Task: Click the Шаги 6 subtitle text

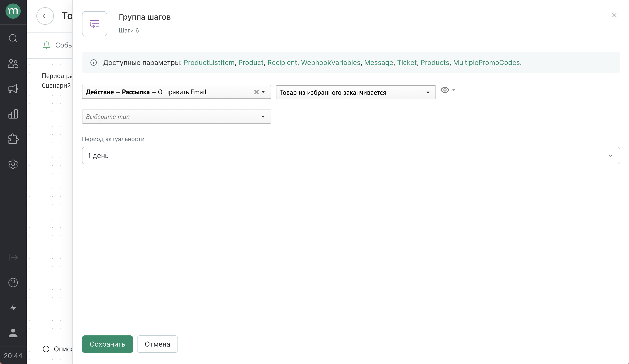Action: [129, 31]
